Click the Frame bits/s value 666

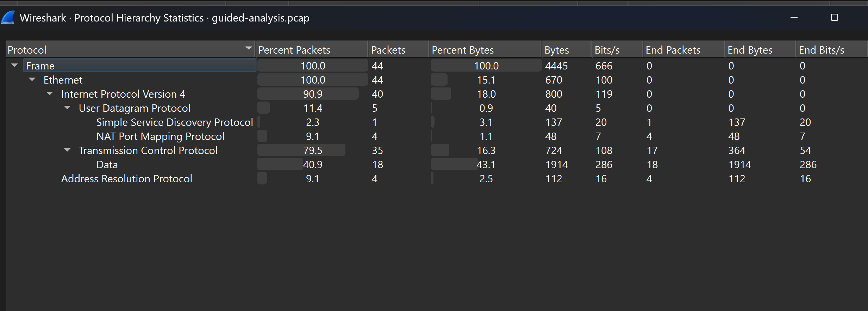[604, 66]
